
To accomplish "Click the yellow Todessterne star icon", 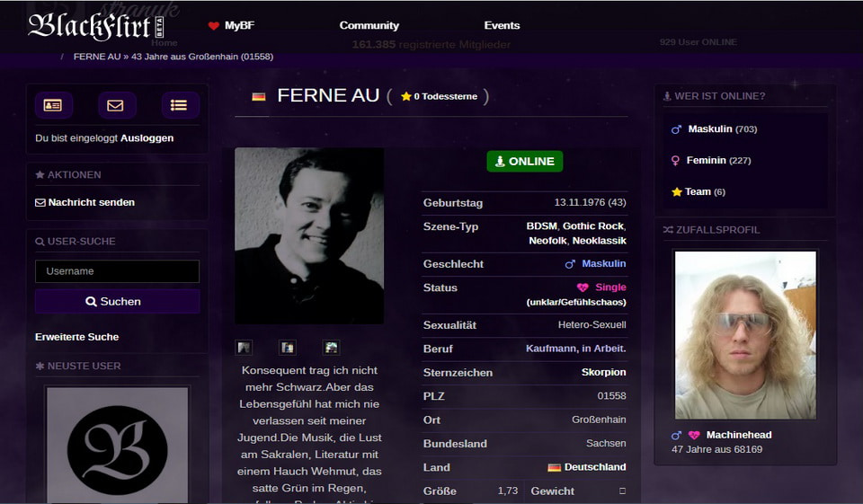I will (406, 96).
